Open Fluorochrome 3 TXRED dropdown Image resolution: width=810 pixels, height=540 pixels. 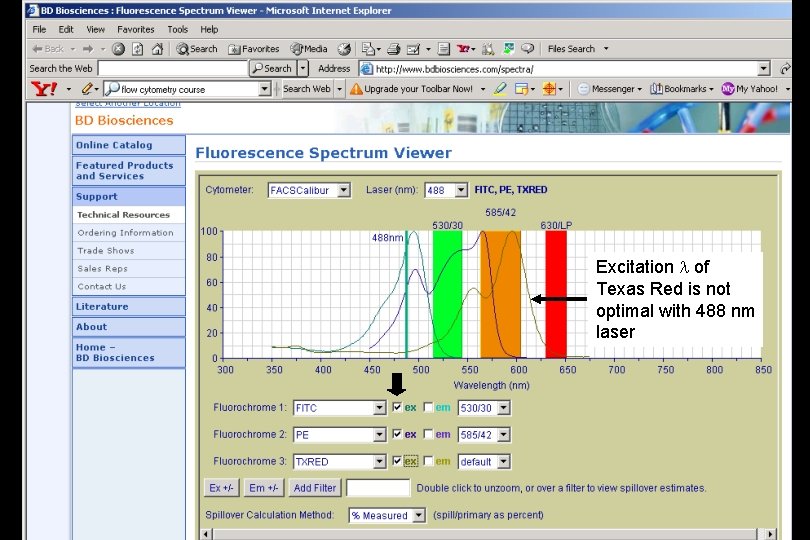339,461
